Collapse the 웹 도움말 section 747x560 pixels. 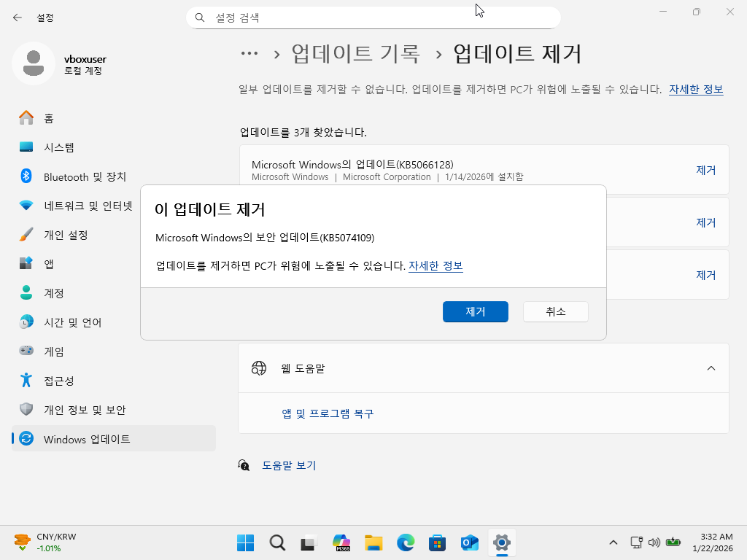click(711, 368)
